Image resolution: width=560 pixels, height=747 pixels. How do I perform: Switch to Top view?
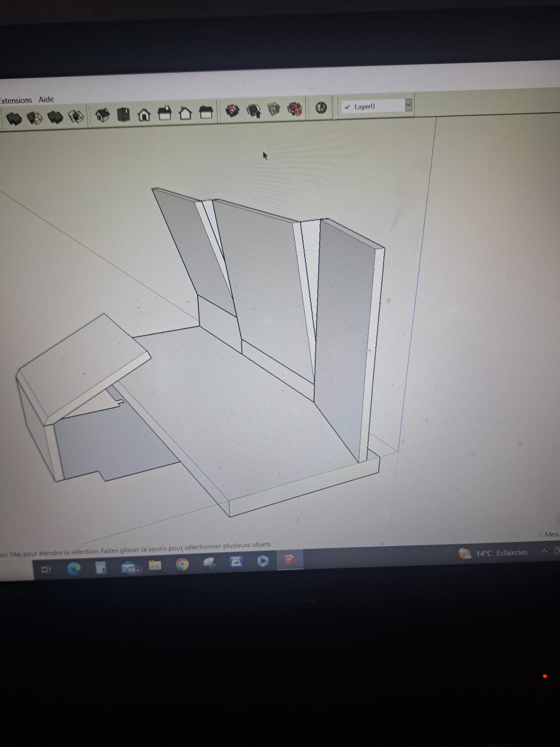pos(123,115)
